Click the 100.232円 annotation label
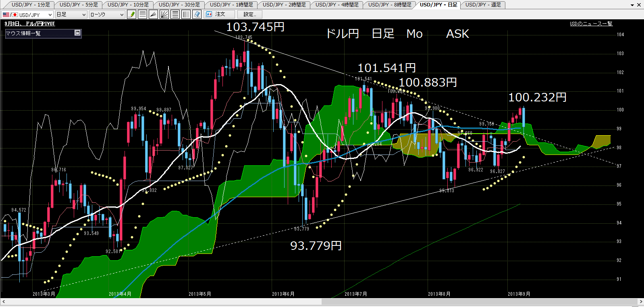 537,97
